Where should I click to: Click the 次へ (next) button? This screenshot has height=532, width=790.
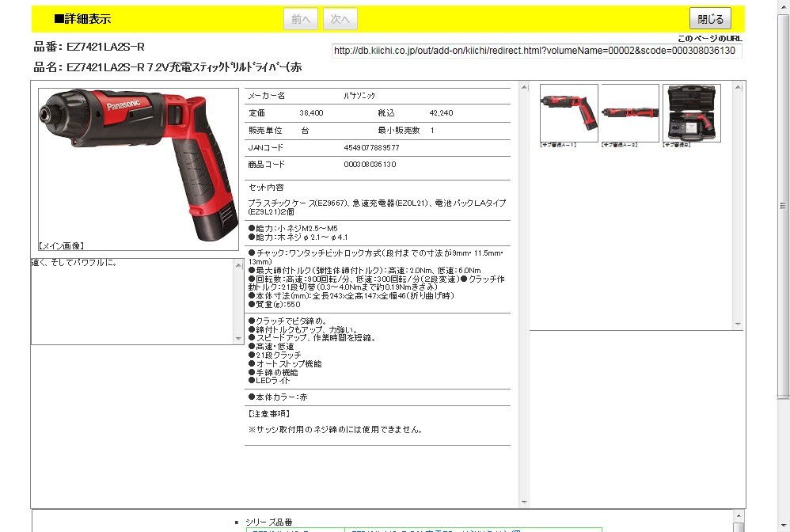[340, 19]
